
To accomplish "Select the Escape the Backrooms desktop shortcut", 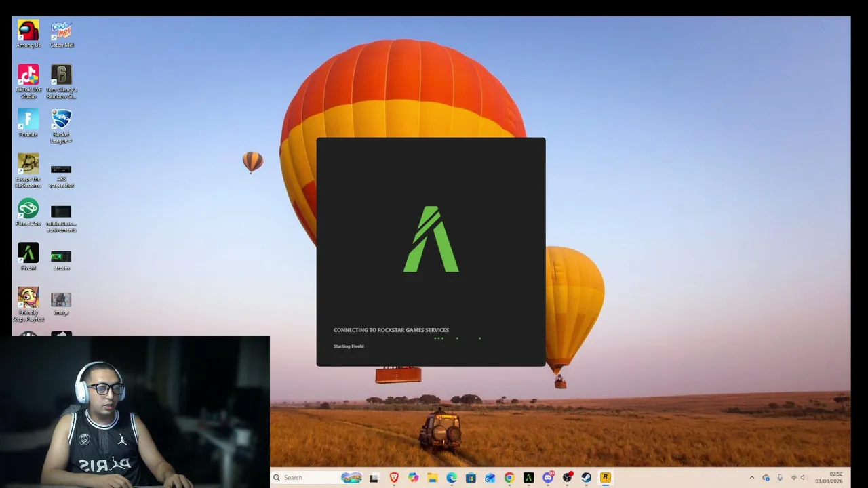I will [x=28, y=171].
